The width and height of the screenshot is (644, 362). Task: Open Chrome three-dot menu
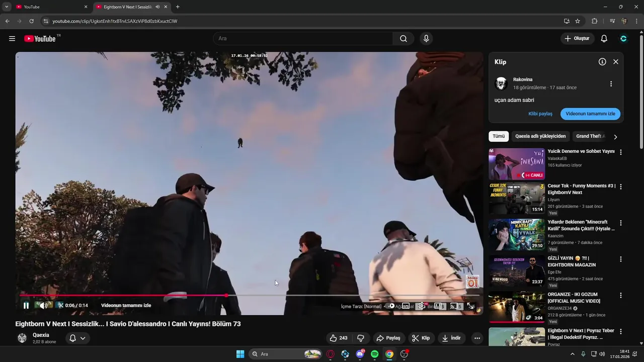636,21
